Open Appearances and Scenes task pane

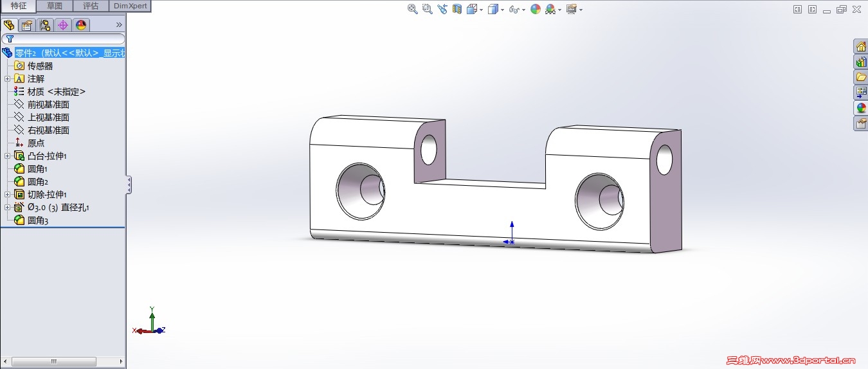[861, 108]
